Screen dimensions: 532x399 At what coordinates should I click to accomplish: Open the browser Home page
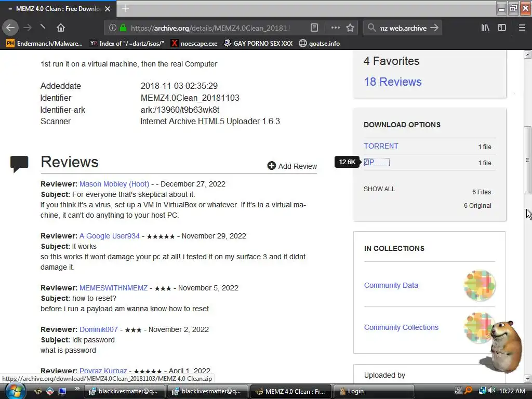61,28
